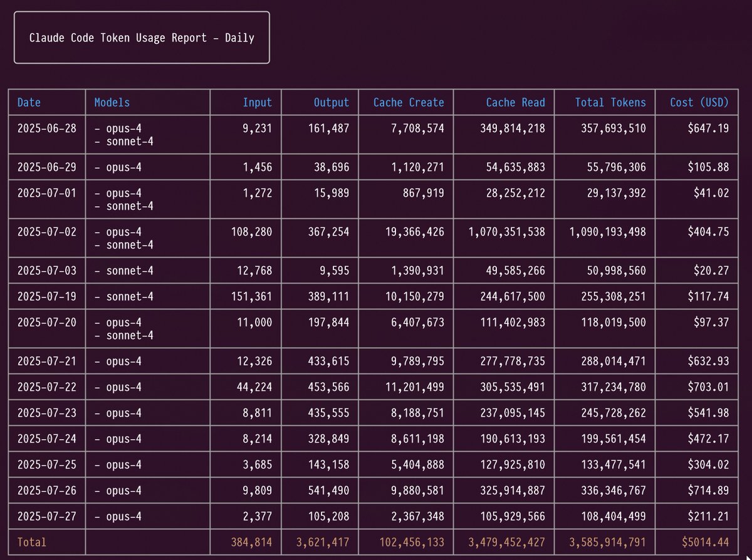Click total tokens value 357,693,510
The image size is (752, 560).
click(614, 128)
